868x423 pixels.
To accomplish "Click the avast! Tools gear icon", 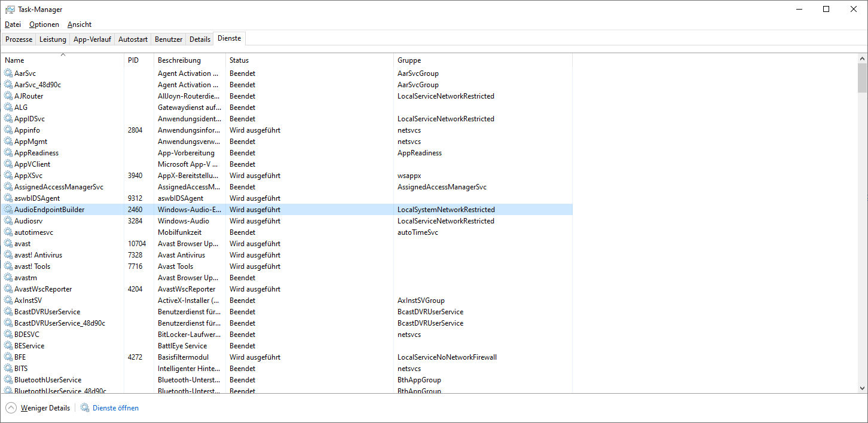I will 8,266.
